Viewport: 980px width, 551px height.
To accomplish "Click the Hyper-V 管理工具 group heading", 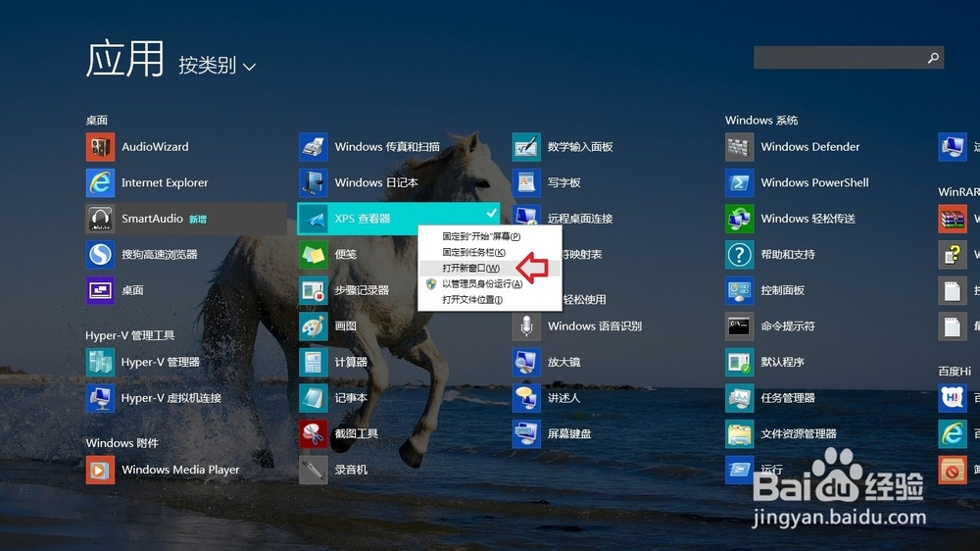I will click(130, 335).
